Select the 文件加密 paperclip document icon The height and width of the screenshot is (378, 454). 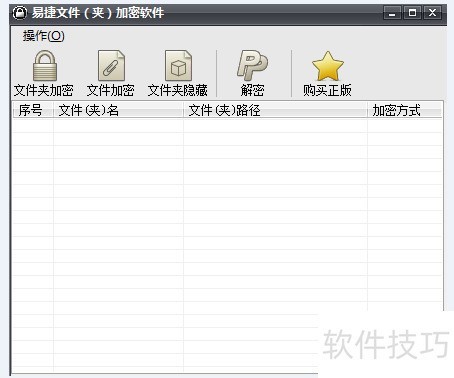click(111, 66)
